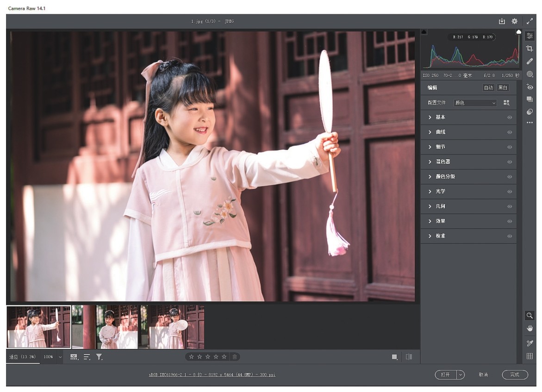This screenshot has width=542, height=392.
Task: Click the 自动 auto adjustment button
Action: click(x=488, y=88)
